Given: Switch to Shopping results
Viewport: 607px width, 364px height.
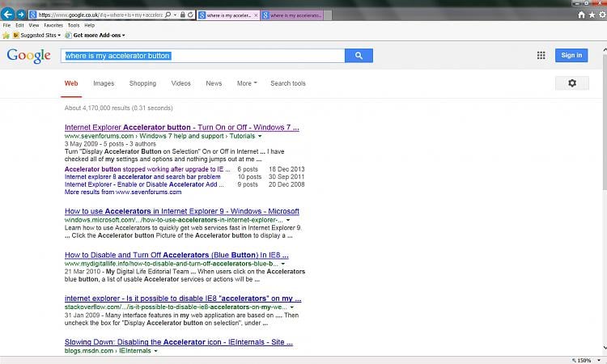Looking at the screenshot, I should (142, 83).
